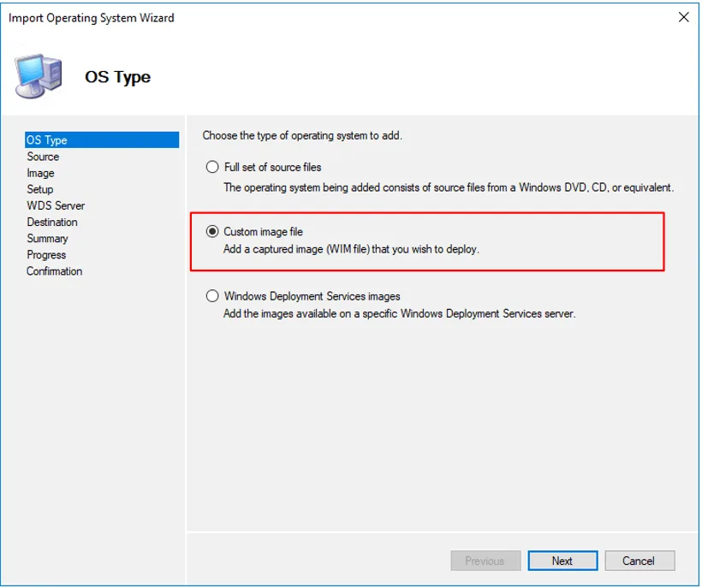Open the Image step in sidebar
This screenshot has height=588, width=702.
[40, 173]
